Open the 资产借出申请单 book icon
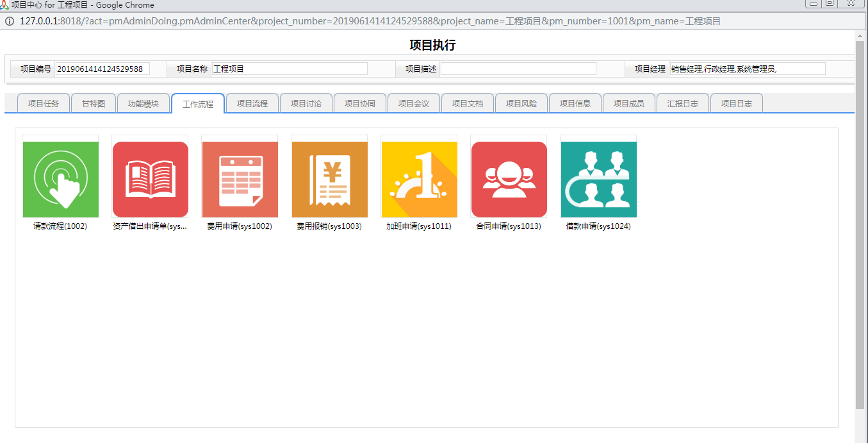 (x=150, y=180)
